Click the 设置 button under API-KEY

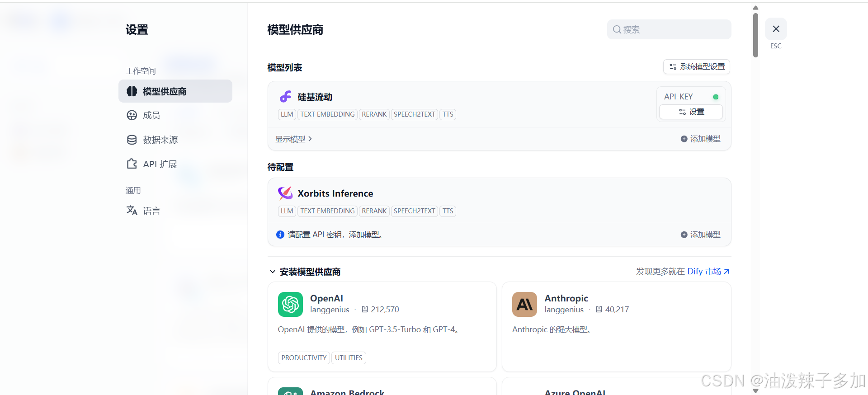[x=691, y=112]
